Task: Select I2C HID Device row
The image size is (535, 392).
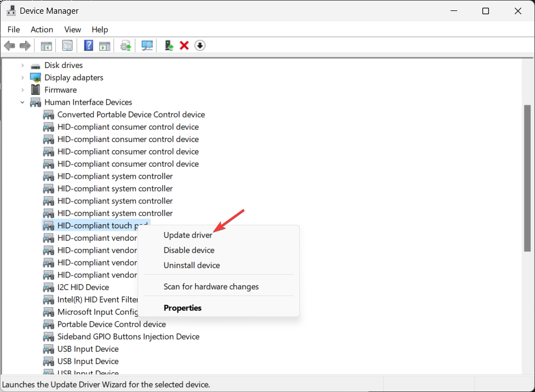Action: pos(83,287)
